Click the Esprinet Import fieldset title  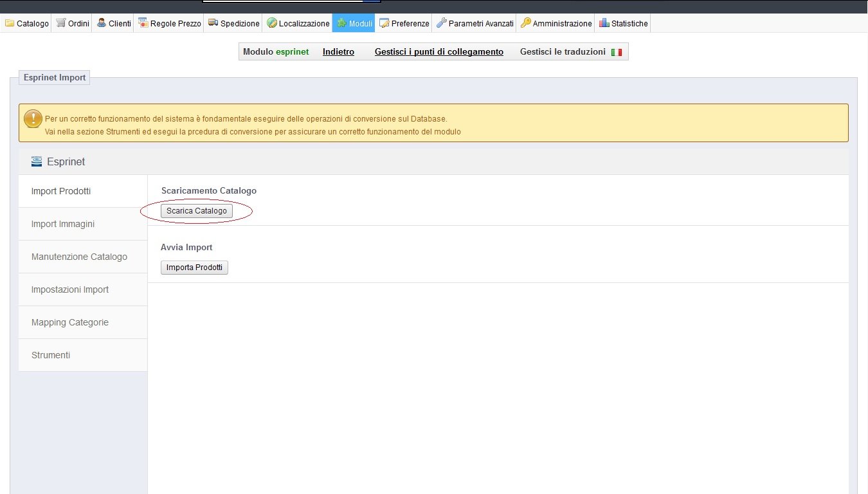pos(55,77)
